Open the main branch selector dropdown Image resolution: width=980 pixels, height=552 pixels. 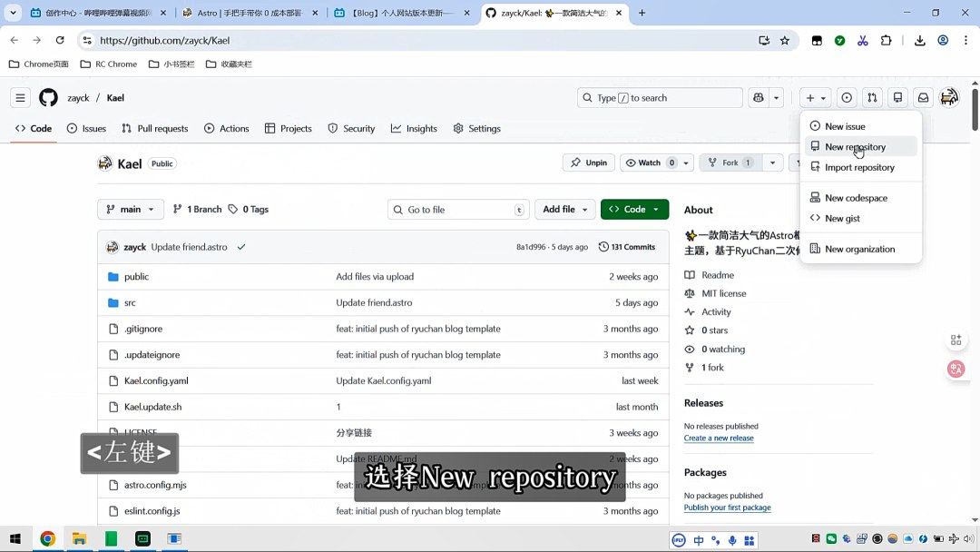click(131, 210)
